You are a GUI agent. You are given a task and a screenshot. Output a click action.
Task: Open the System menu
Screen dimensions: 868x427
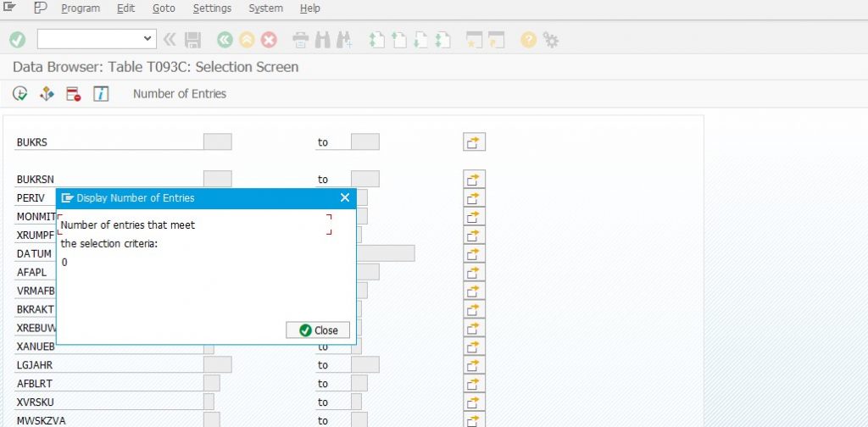click(265, 8)
